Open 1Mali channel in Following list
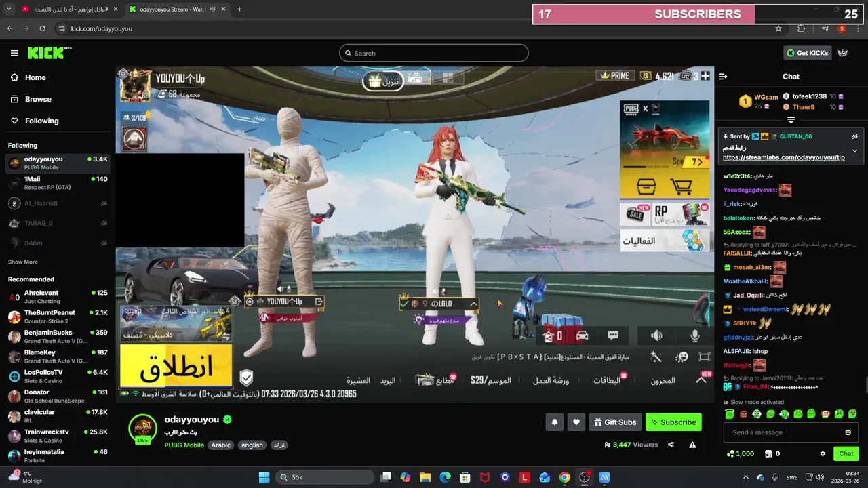The image size is (868, 488). click(58, 183)
